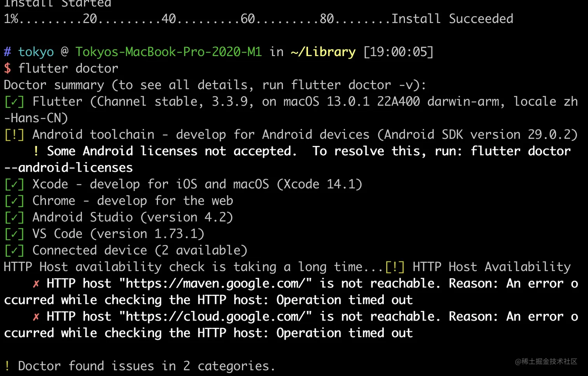Click the yellow exclamation before 'Doctor found issues'

pyautogui.click(x=7, y=366)
